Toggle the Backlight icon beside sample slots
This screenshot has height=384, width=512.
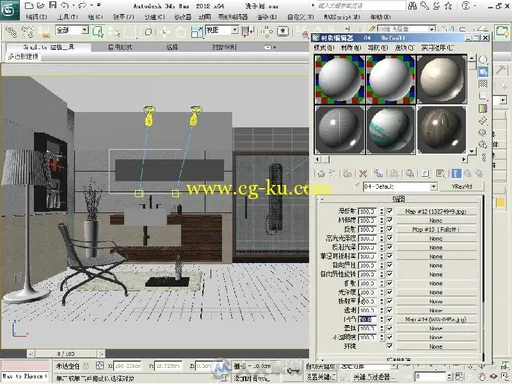[482, 72]
